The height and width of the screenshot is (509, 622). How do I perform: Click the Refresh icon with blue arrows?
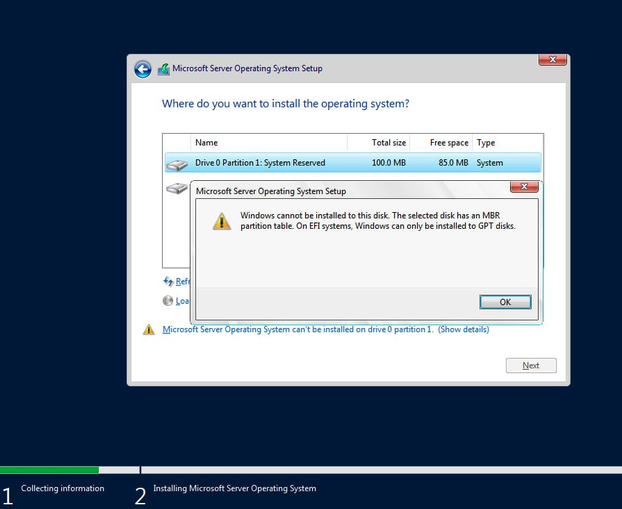(168, 281)
